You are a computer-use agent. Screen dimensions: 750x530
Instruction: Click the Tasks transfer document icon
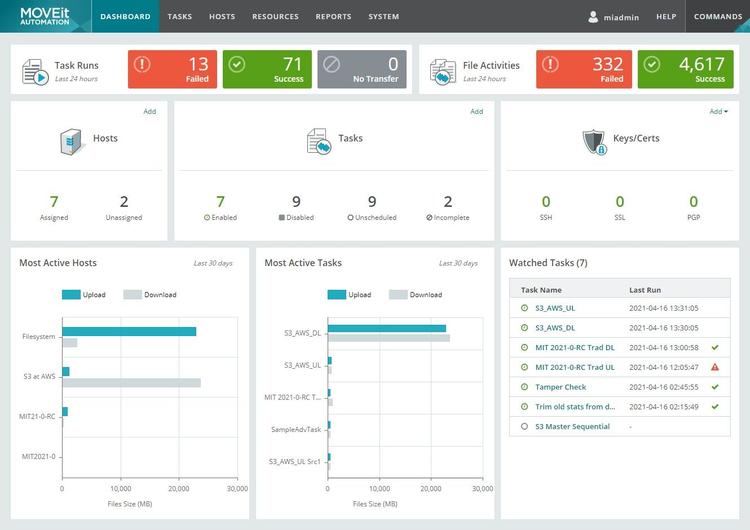(x=319, y=141)
